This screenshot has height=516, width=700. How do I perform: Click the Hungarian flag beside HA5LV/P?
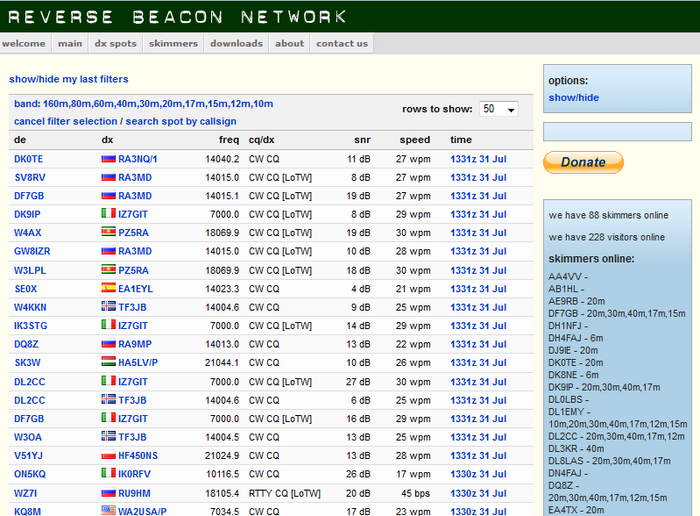(108, 362)
